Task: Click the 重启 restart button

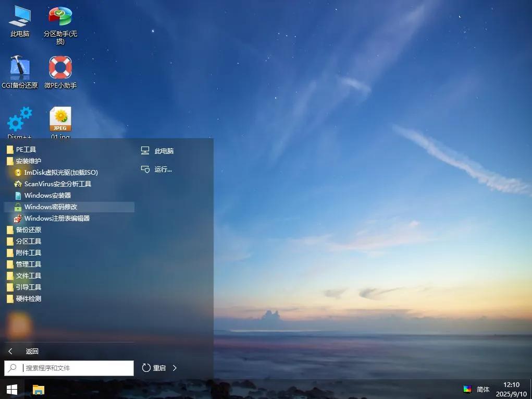Action: pos(154,368)
